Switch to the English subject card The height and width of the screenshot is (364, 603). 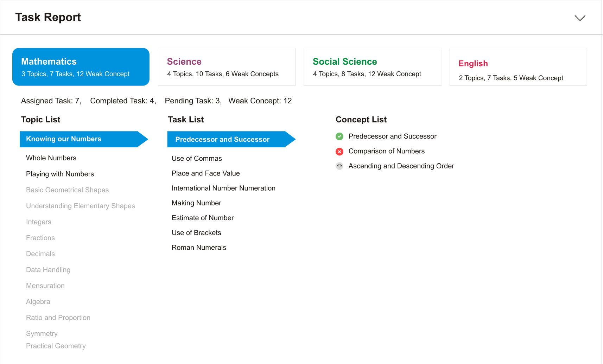click(518, 67)
